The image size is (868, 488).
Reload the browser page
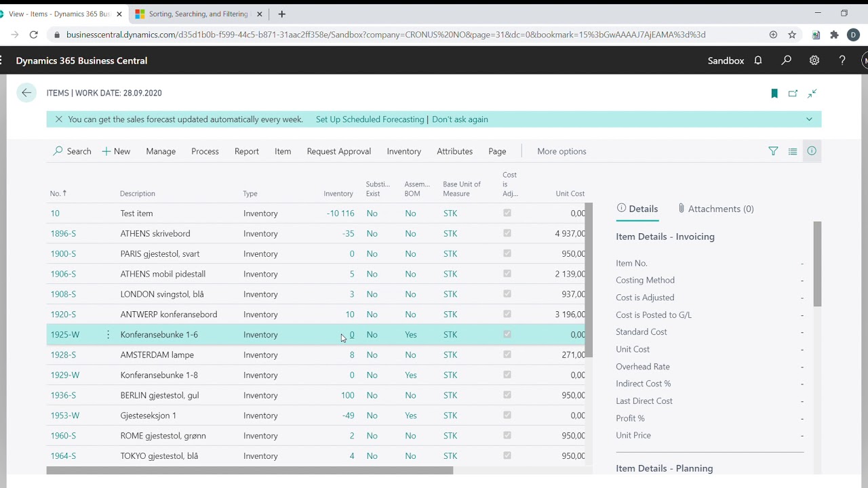(x=33, y=35)
